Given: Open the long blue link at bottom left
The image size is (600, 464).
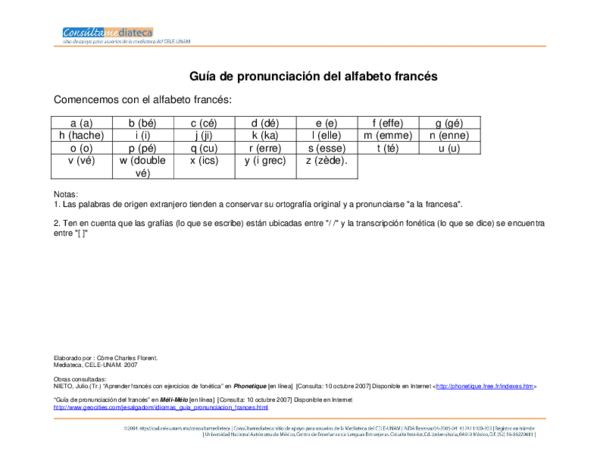Looking at the screenshot, I should point(161,407).
